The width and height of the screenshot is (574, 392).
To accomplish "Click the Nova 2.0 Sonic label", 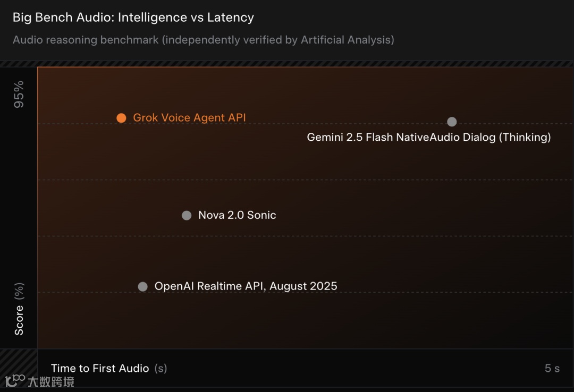I will pyautogui.click(x=237, y=215).
